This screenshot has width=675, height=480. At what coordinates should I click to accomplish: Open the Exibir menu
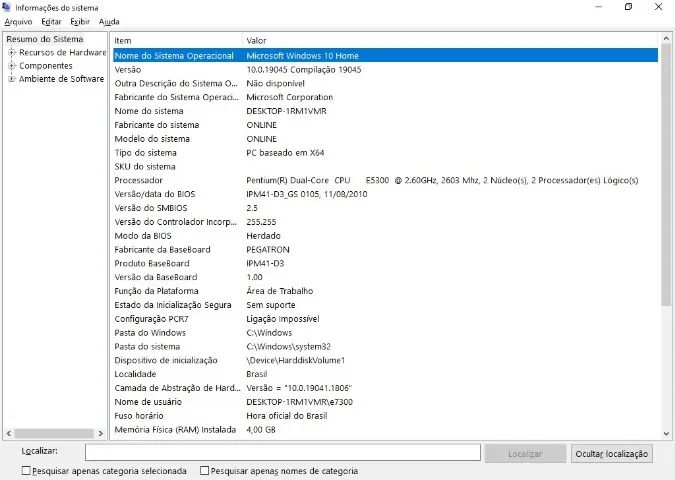[x=80, y=22]
